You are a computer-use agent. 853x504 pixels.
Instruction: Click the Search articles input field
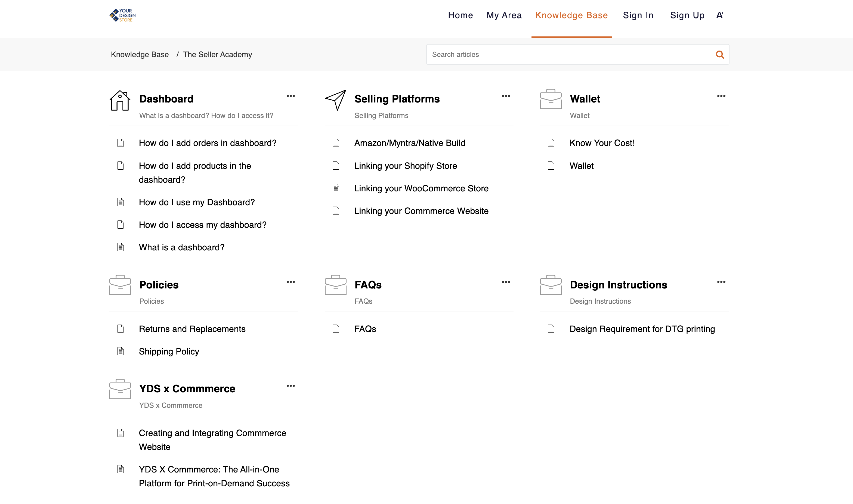pos(544,54)
